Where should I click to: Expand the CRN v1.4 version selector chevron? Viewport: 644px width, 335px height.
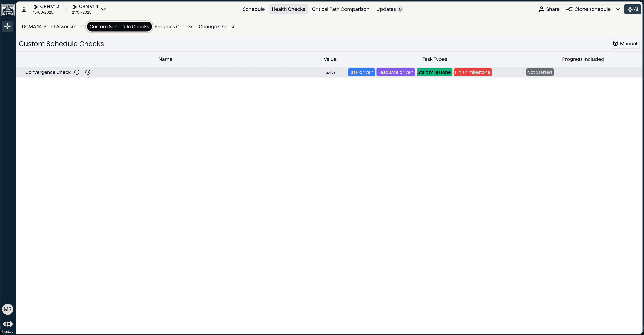pos(103,9)
